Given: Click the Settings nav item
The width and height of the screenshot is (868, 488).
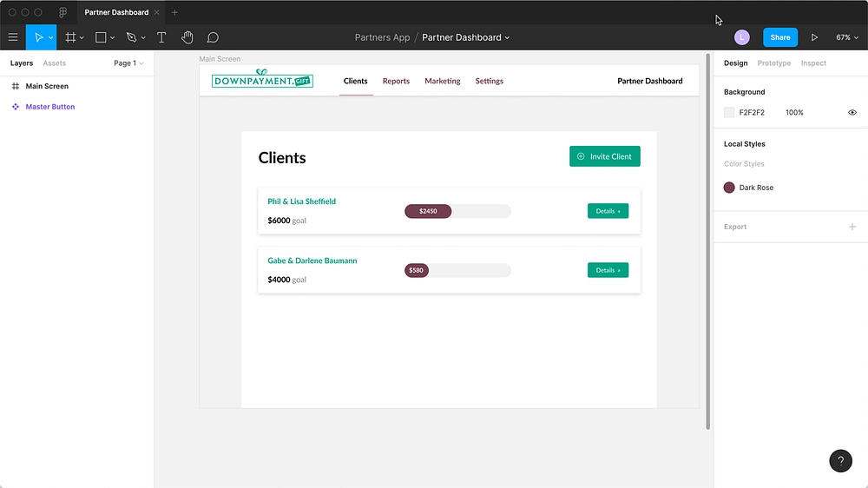Looking at the screenshot, I should [x=490, y=81].
